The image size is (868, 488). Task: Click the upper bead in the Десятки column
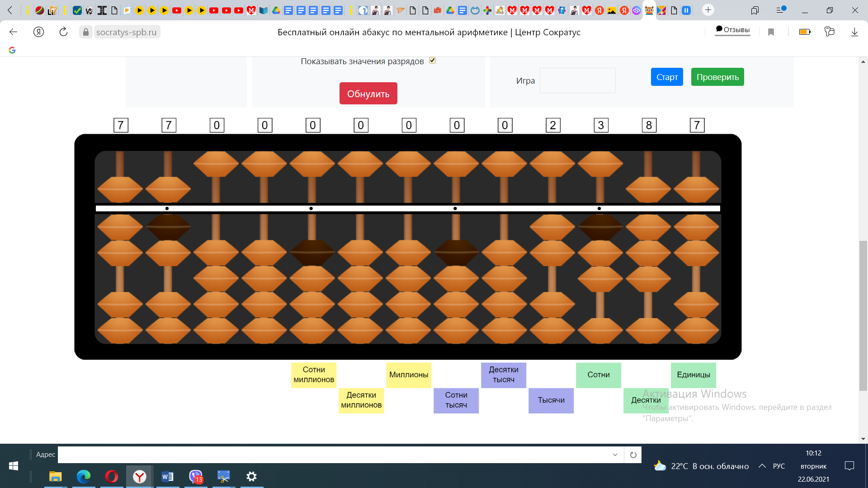pyautogui.click(x=648, y=189)
